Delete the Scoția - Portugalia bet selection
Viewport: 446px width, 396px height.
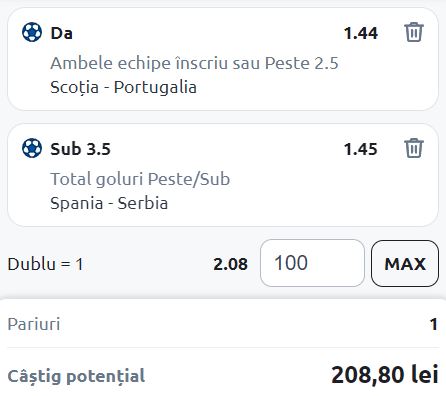(x=414, y=32)
